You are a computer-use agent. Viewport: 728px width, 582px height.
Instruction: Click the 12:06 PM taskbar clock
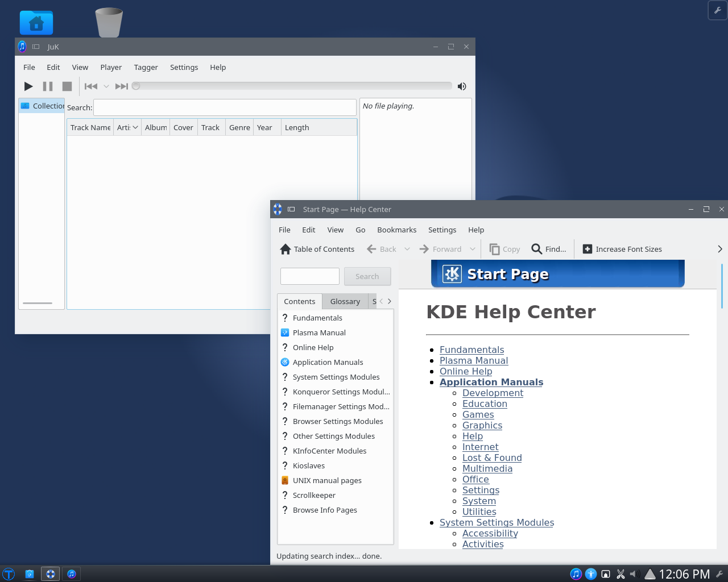684,574
